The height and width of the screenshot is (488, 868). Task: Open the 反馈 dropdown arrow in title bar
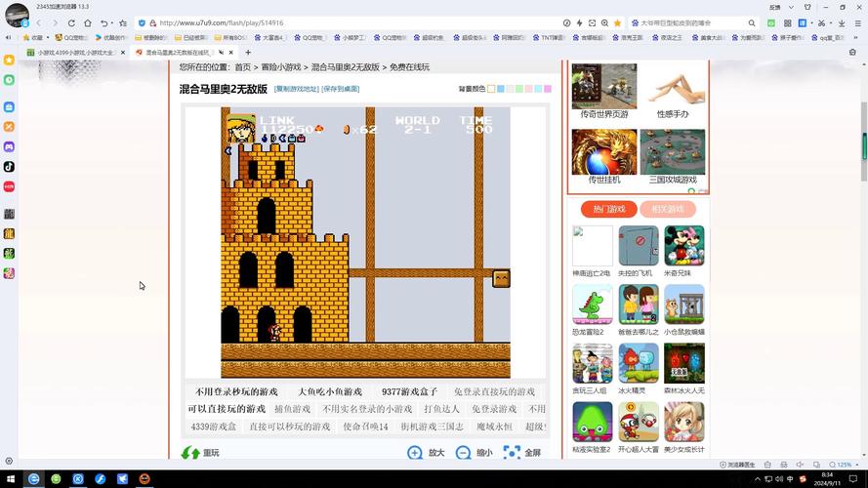pos(791,7)
